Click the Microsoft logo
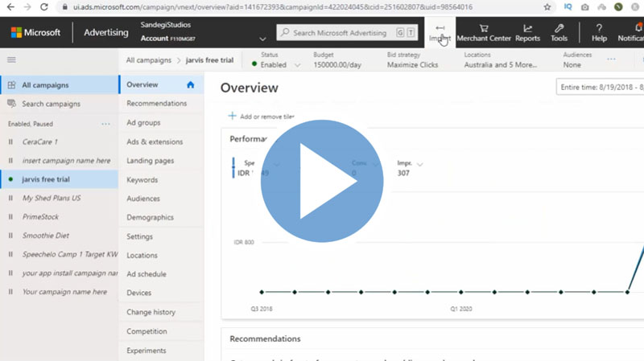644x361 pixels. click(35, 32)
